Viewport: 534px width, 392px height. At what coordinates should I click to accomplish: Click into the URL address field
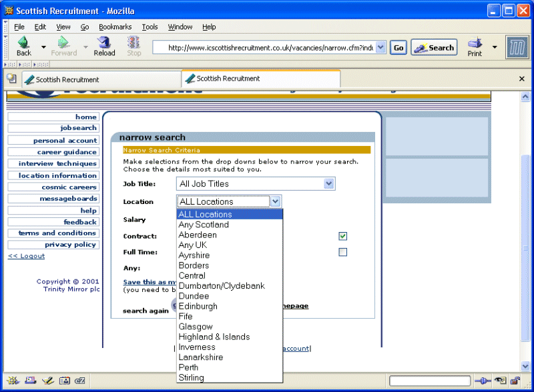pos(264,47)
